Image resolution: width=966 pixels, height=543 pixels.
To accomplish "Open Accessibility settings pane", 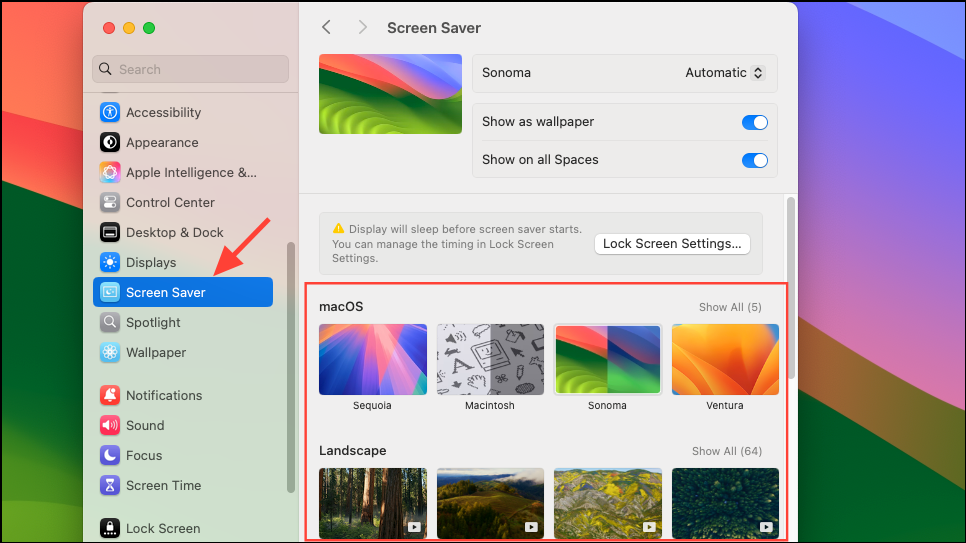I will tap(183, 112).
